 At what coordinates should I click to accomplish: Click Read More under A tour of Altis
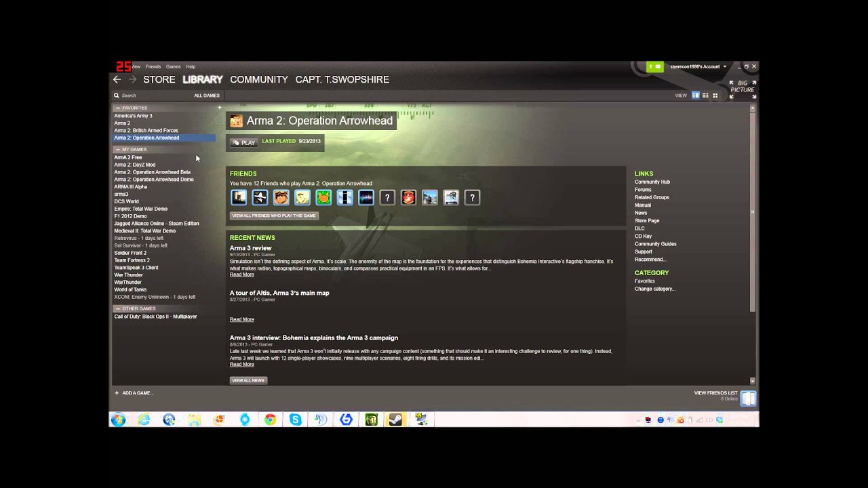(x=242, y=319)
